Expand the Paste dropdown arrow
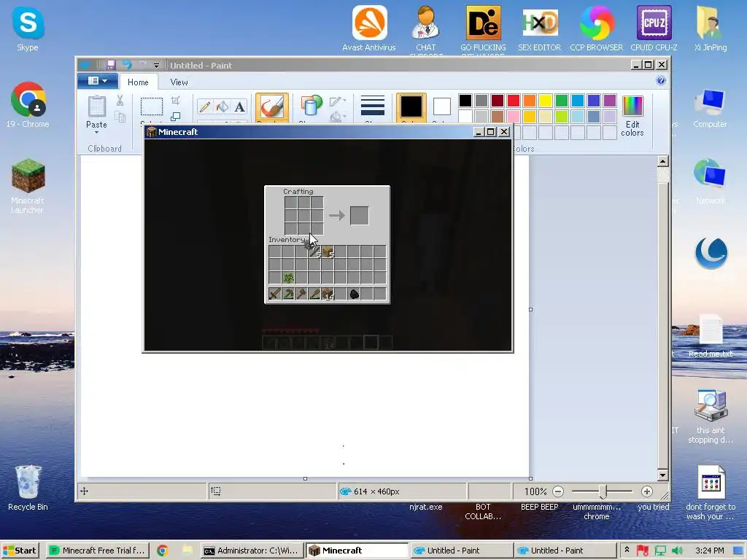Screen dimensions: 747x560 [x=97, y=132]
